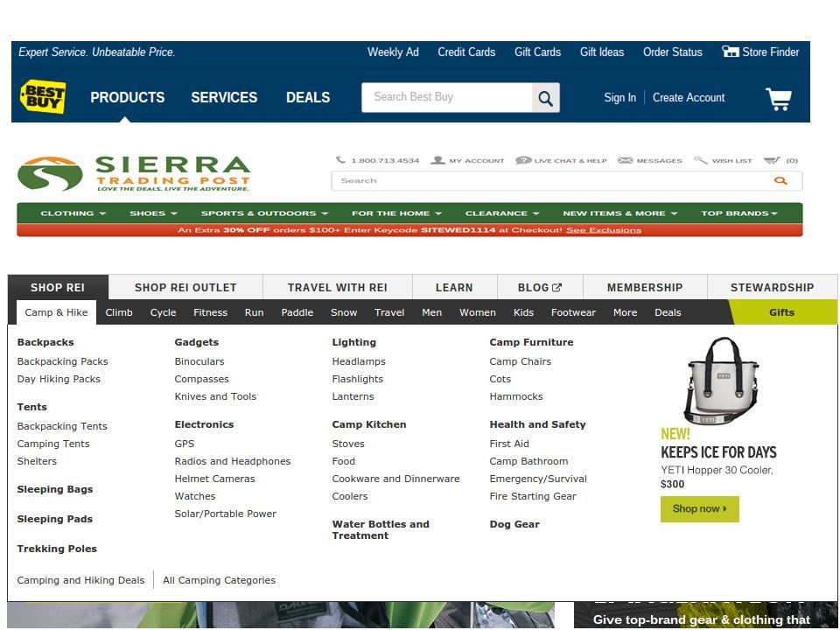Screen dimensions: 840x630
Task: Open the Coolers link under Camp Kitchen
Action: click(350, 496)
